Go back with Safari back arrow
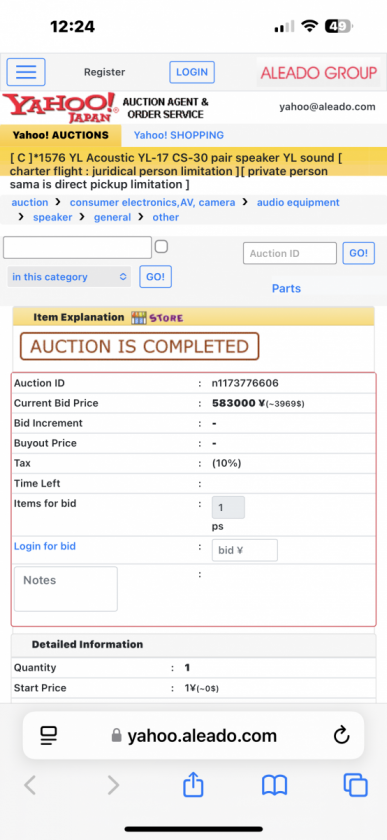Screen dimensions: 387x840 click(31, 785)
